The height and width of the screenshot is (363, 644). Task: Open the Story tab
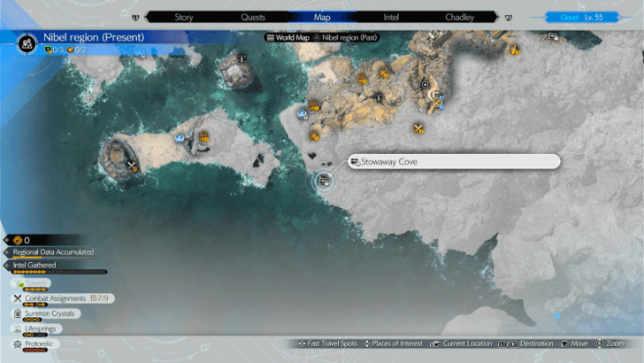point(184,17)
